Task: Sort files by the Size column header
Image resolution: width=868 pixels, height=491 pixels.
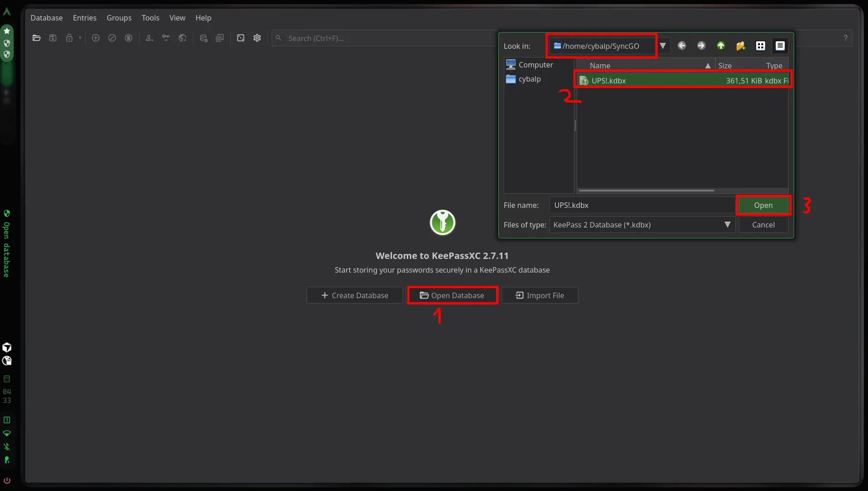Action: [x=739, y=66]
